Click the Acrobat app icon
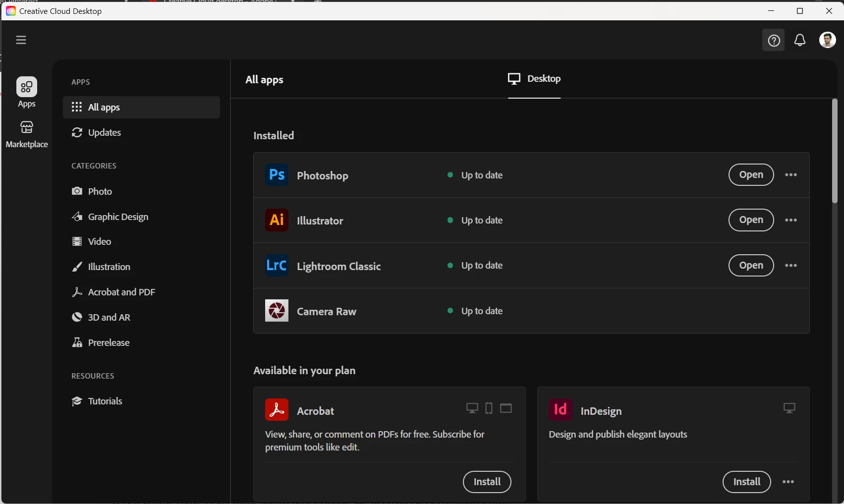 277,410
